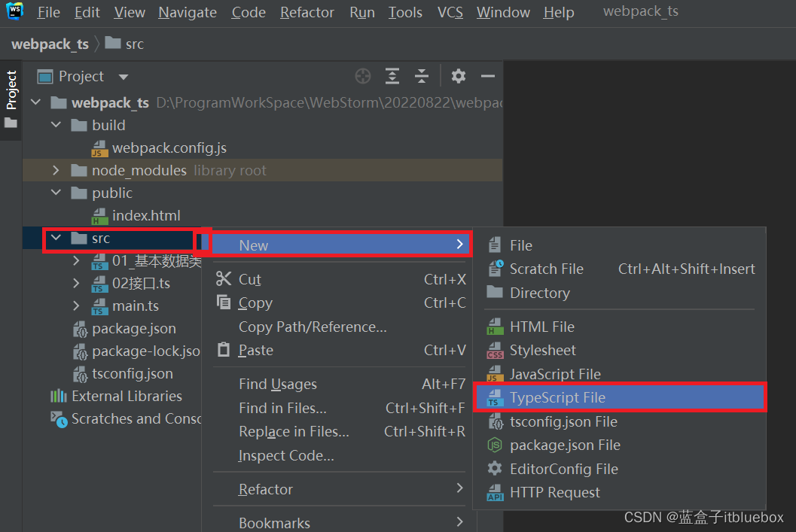Viewport: 796px width, 532px height.
Task: Click Select Opened File locate icon
Action: [x=362, y=76]
